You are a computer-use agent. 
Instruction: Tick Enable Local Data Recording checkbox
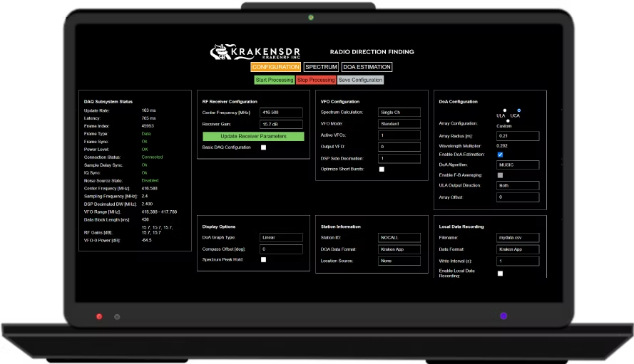(x=500, y=274)
